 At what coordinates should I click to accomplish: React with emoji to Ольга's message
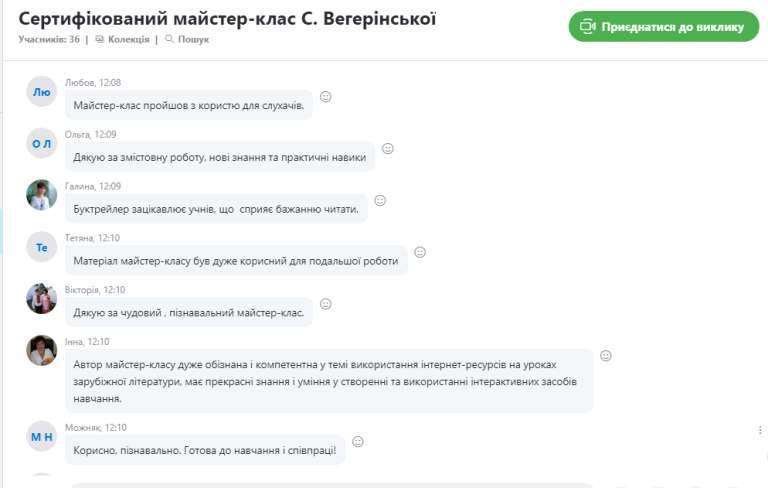point(388,148)
